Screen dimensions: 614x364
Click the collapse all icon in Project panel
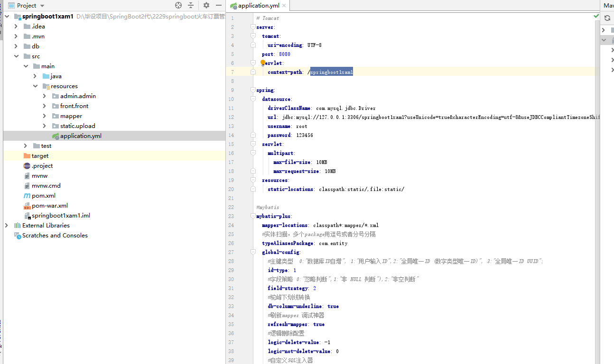point(191,5)
